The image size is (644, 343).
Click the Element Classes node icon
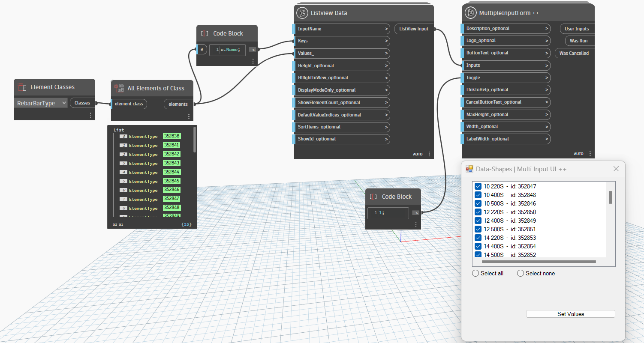tap(21, 87)
